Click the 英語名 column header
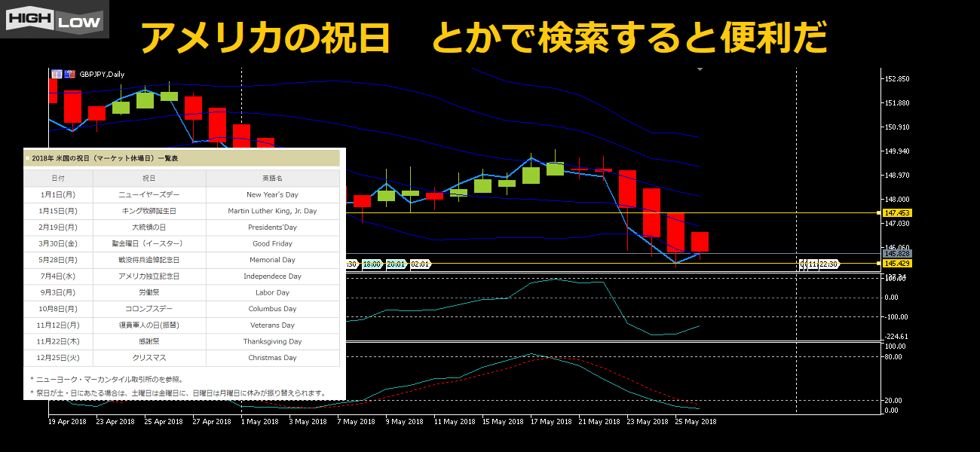Viewport: 980px width, 452px height. click(x=272, y=179)
